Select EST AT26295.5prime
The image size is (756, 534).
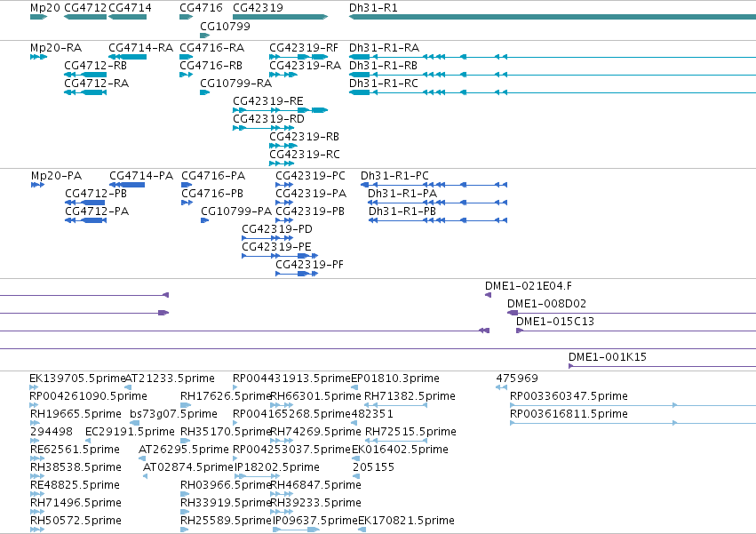point(184,450)
